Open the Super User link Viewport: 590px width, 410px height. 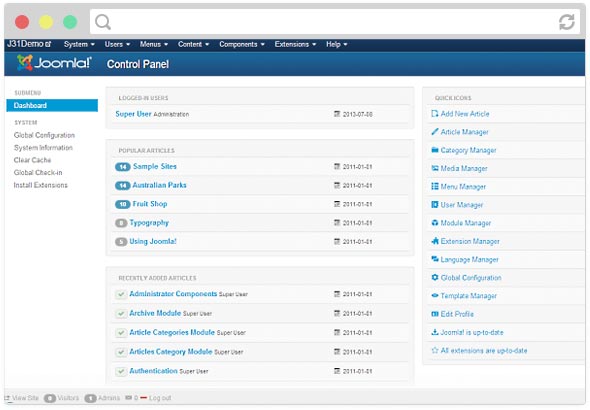click(x=133, y=114)
